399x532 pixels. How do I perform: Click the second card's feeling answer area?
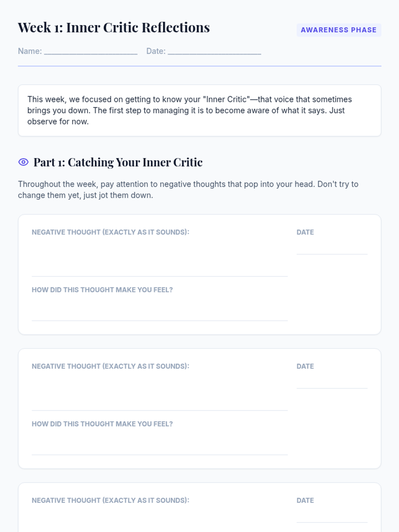[x=160, y=443]
